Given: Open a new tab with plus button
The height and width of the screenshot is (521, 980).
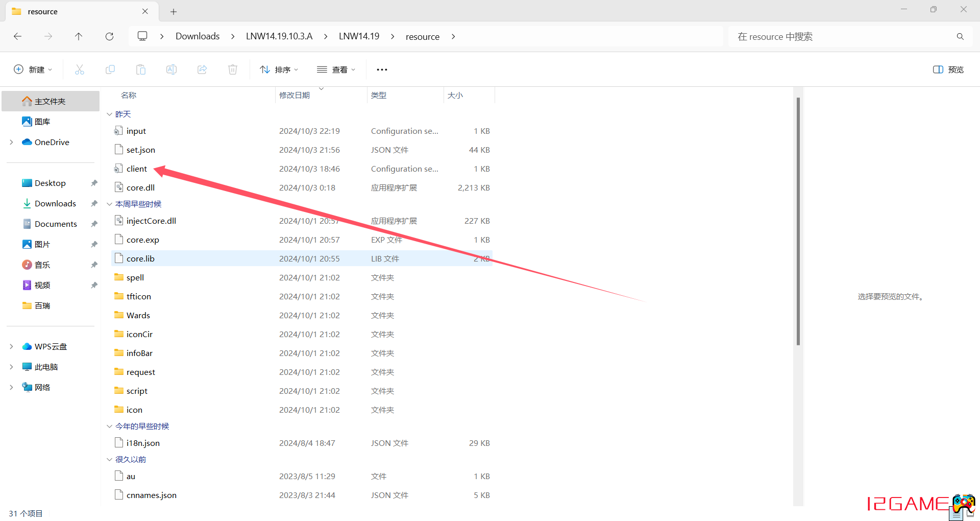Looking at the screenshot, I should coord(174,11).
